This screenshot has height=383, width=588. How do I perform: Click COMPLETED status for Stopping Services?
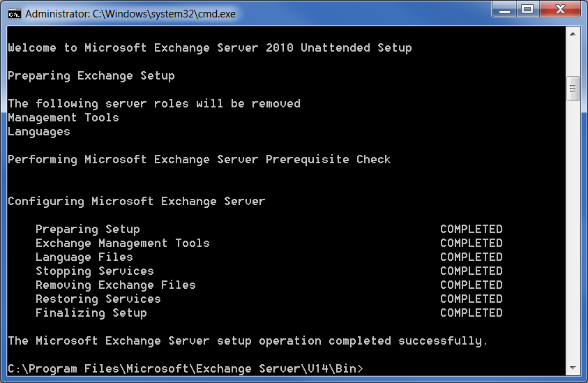pyautogui.click(x=472, y=271)
